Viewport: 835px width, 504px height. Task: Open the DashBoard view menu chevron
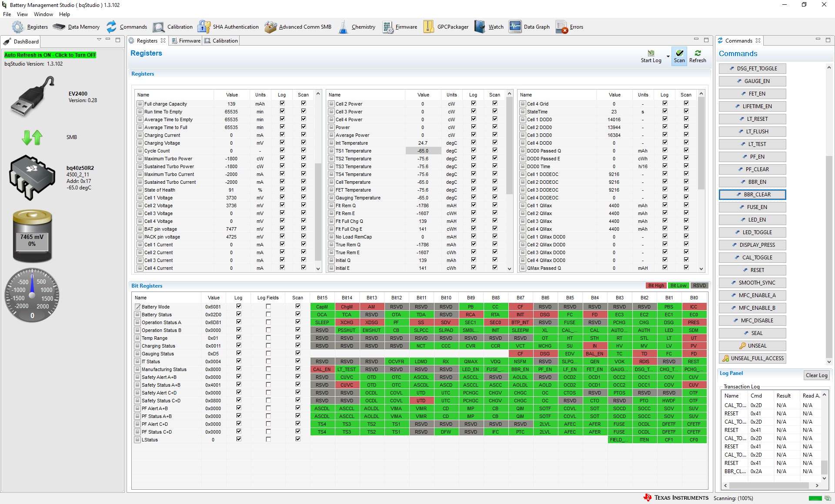click(99, 40)
